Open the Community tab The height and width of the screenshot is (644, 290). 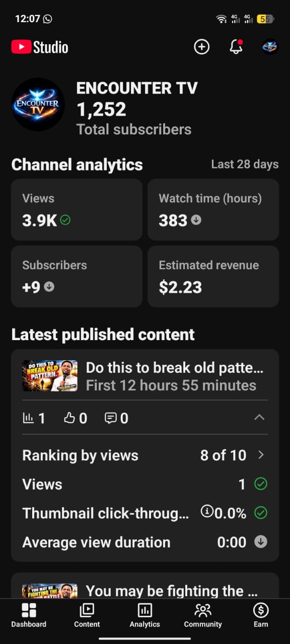point(203,616)
